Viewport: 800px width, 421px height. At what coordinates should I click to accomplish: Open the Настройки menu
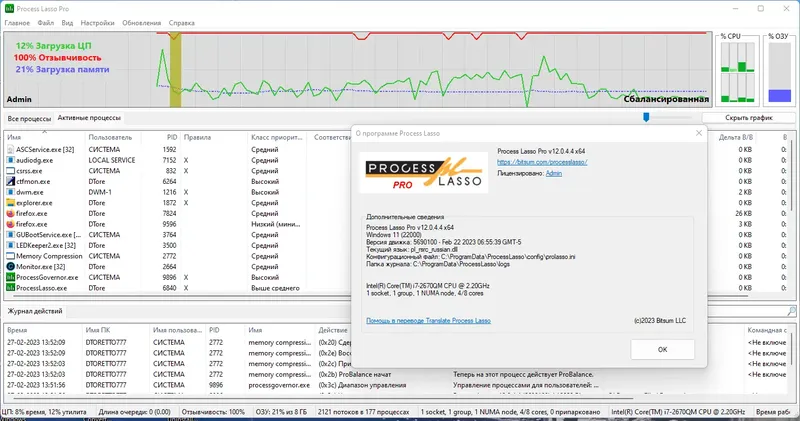[x=97, y=23]
